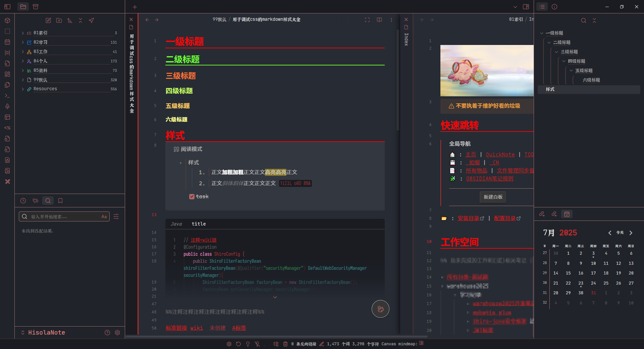Create a new folder in file explorer
The height and width of the screenshot is (349, 644).
pos(59,20)
